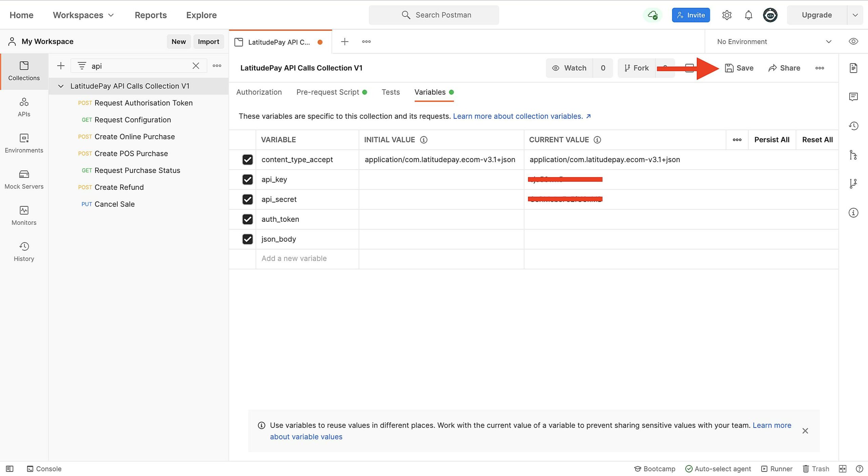868x476 pixels.
Task: Click the Invite button
Action: pos(691,15)
